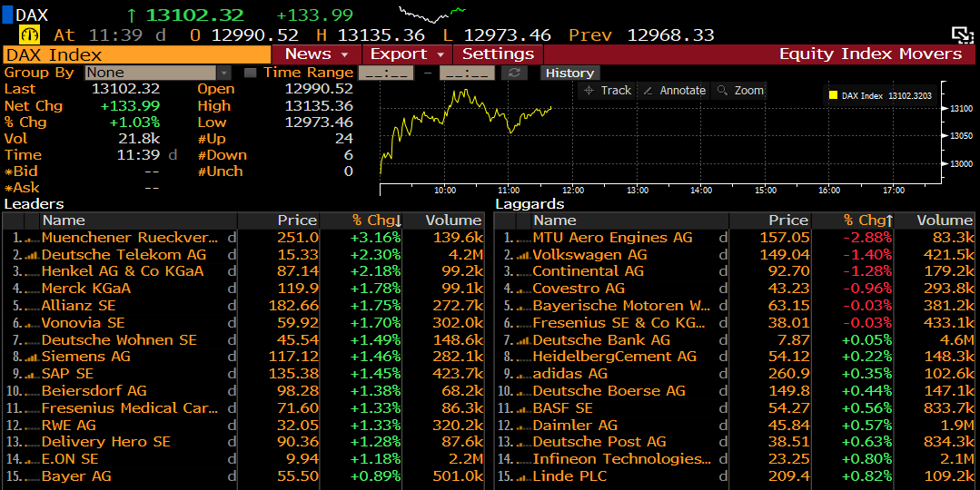The image size is (980, 490).
Task: Click the History button
Action: pos(569,73)
